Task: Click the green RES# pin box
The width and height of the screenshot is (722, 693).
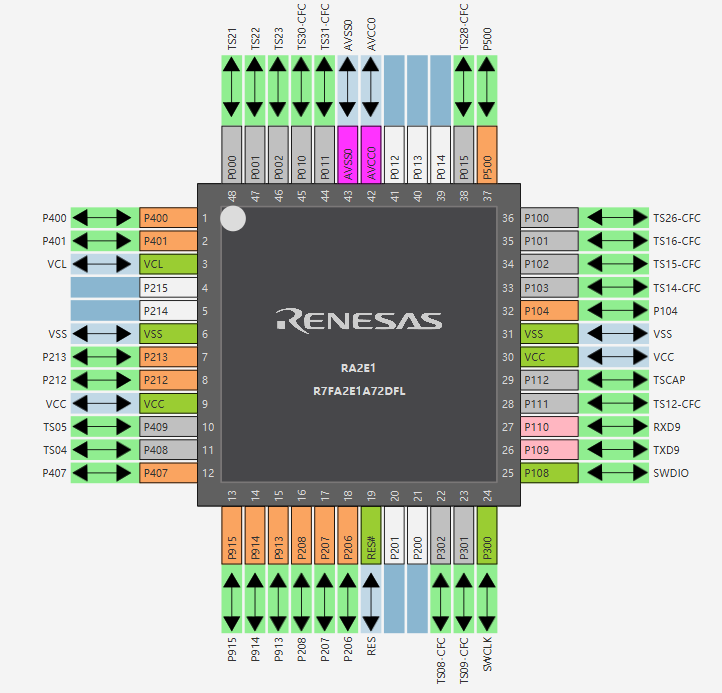Action: pos(371,536)
